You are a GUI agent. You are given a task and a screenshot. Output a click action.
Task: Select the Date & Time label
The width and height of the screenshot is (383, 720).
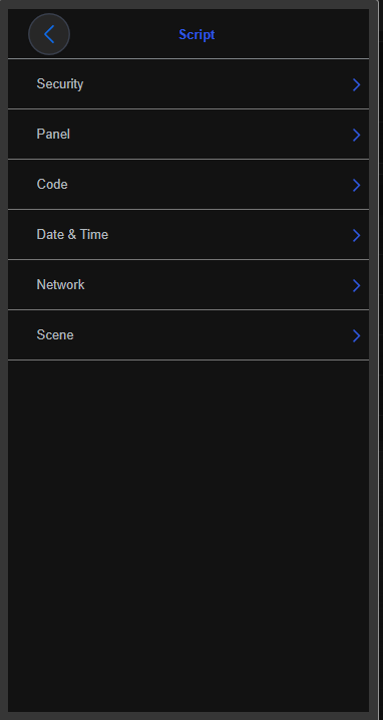[72, 234]
